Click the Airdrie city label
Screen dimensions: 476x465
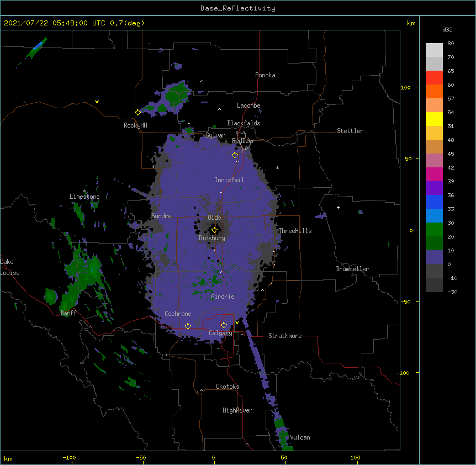tap(223, 297)
